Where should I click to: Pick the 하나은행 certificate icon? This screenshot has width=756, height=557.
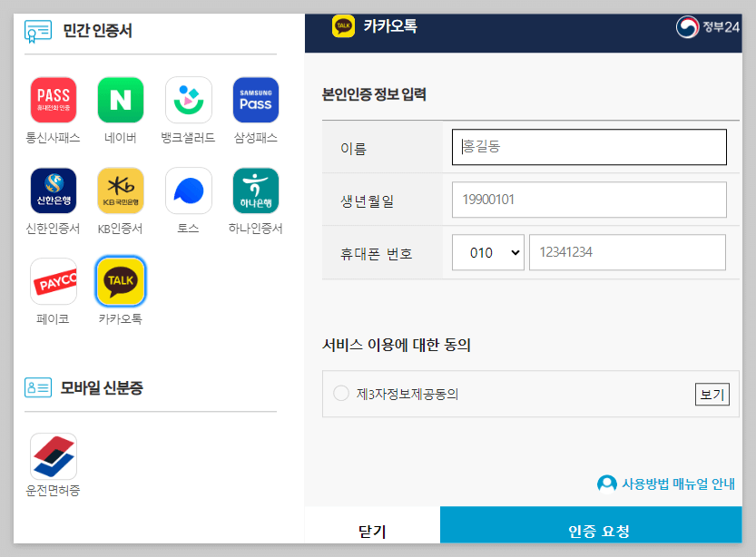pyautogui.click(x=255, y=191)
